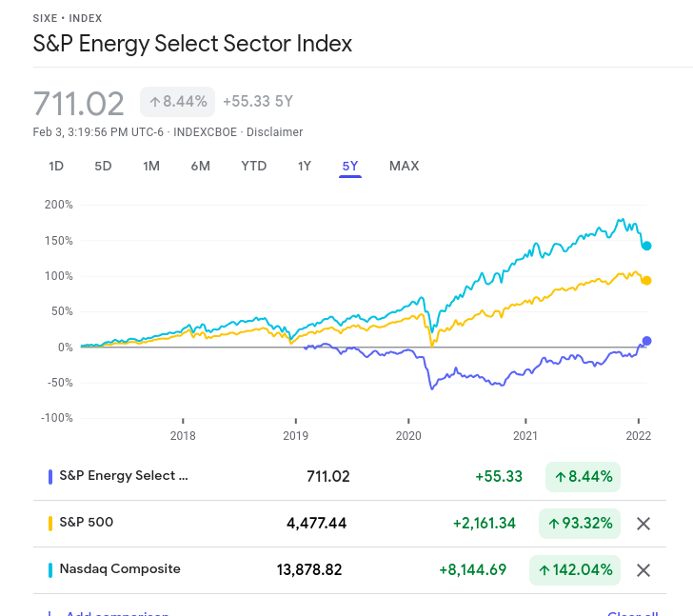Select the 5D time range tab
Screen dimensions: 693x616
pos(103,166)
